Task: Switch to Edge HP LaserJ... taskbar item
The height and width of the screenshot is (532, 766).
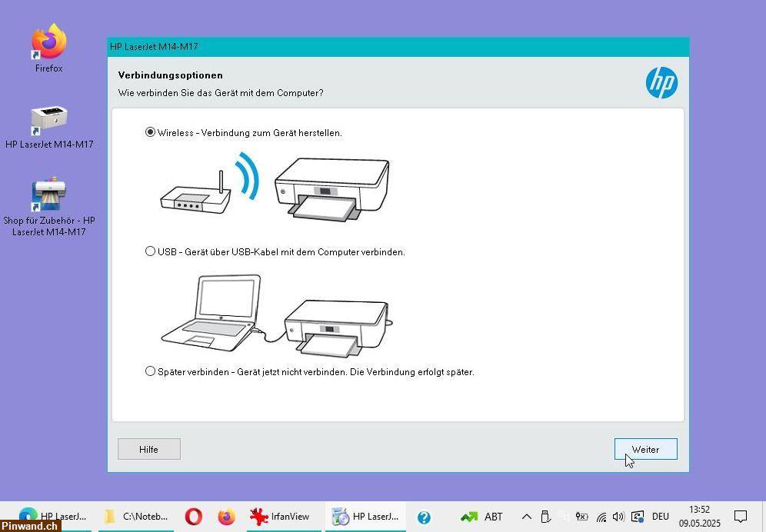Action: pos(54,517)
